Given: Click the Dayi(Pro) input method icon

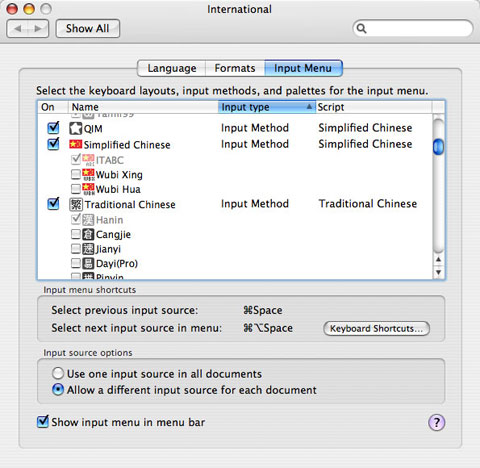Looking at the screenshot, I should (x=88, y=263).
